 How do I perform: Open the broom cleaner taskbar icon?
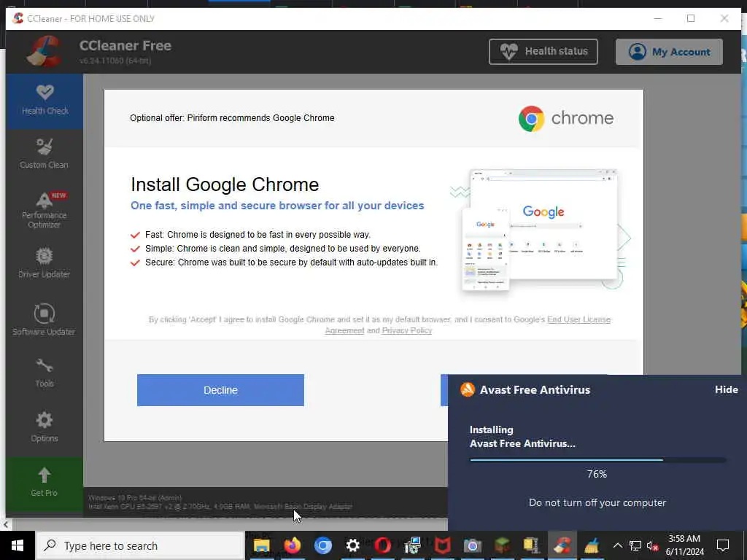pos(592,545)
